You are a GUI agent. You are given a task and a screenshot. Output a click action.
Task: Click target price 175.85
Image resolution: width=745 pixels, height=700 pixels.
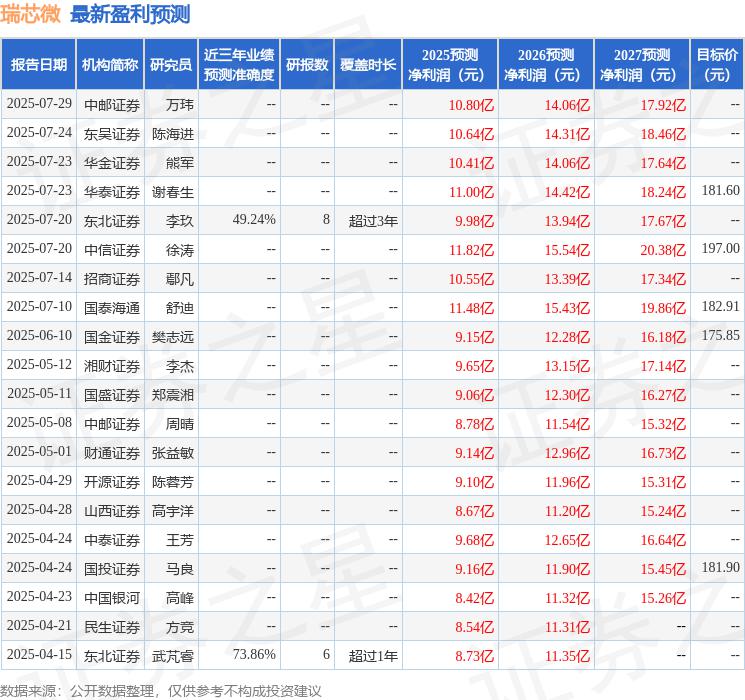[x=721, y=336]
